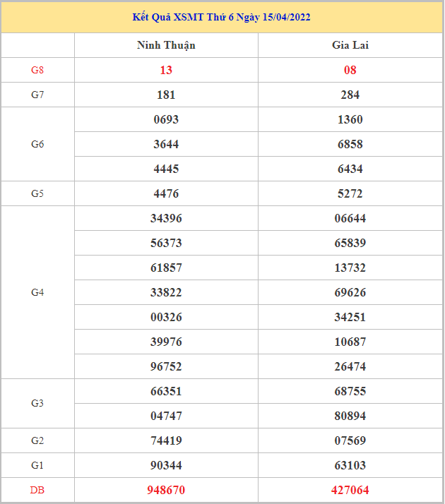This screenshot has width=445, height=504.
Task: Click Gia Lai G8 result 08
Action: tap(350, 70)
